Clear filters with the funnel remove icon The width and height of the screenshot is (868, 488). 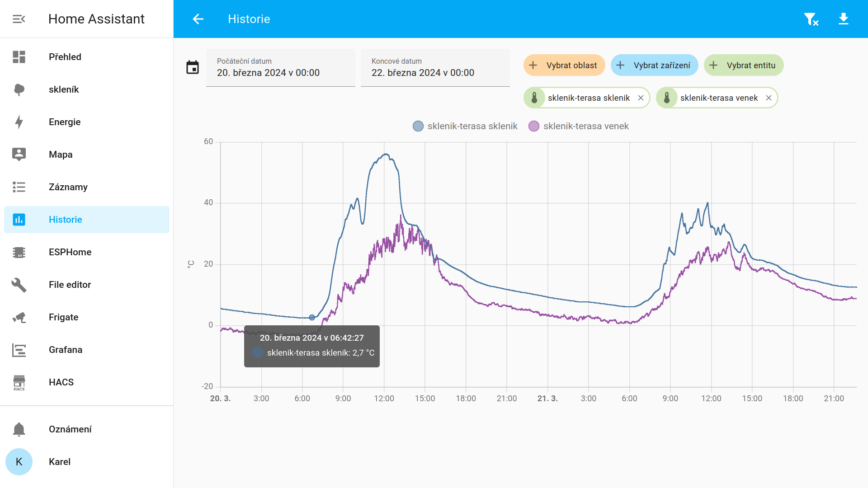point(811,19)
